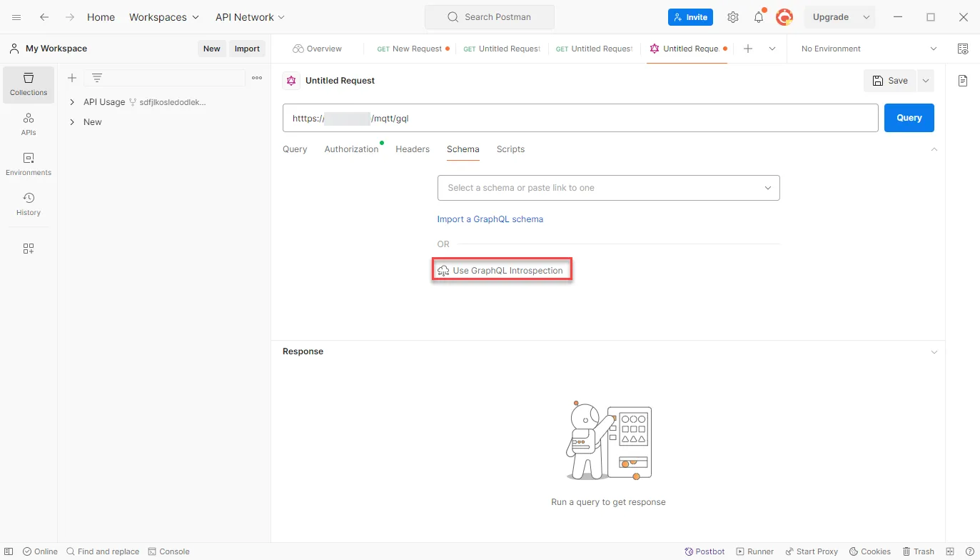Collapse the request pane chevron
This screenshot has width=980, height=560.
(x=934, y=149)
